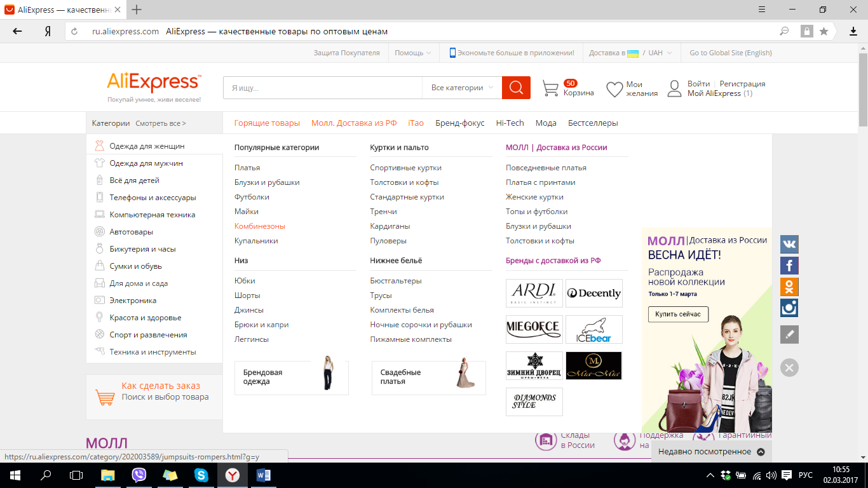Open 'Свадебные платья' tile
The height and width of the screenshot is (488, 868).
pyautogui.click(x=429, y=377)
